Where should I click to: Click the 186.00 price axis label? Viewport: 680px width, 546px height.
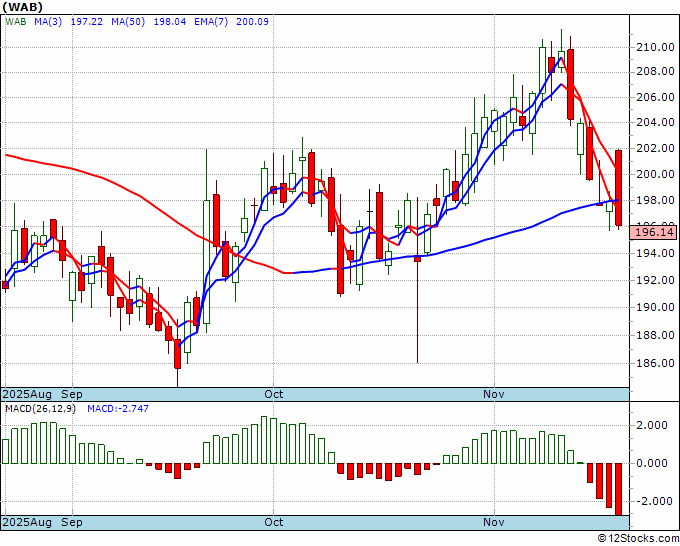coord(655,363)
